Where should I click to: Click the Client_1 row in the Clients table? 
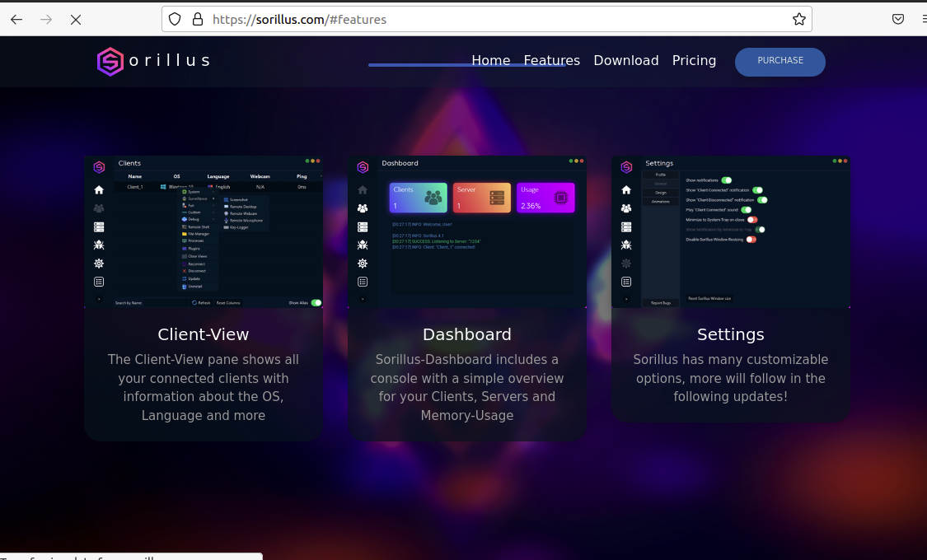[218, 187]
